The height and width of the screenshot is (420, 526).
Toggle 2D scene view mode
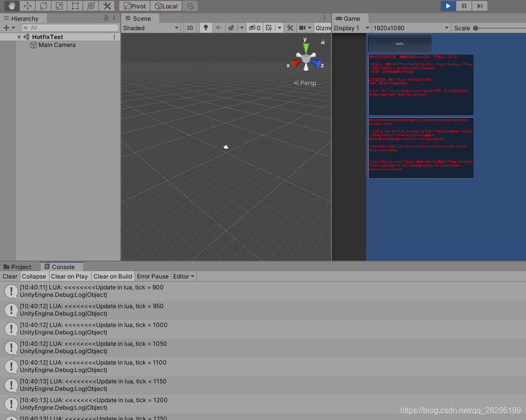click(x=190, y=28)
